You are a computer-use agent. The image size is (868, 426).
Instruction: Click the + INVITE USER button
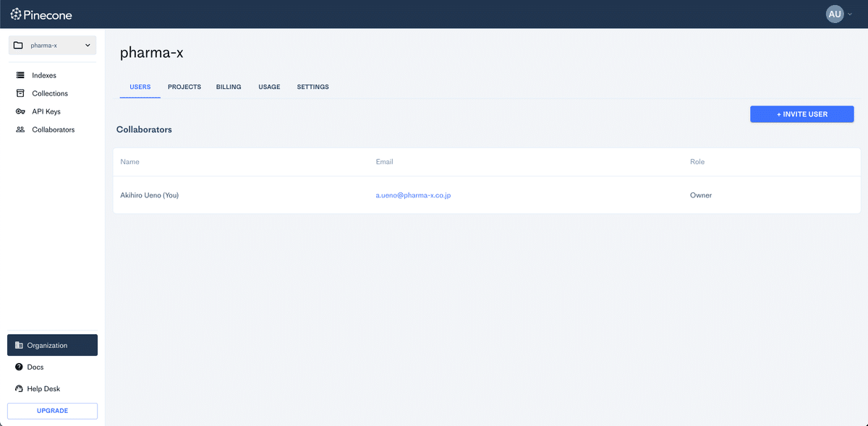click(802, 114)
